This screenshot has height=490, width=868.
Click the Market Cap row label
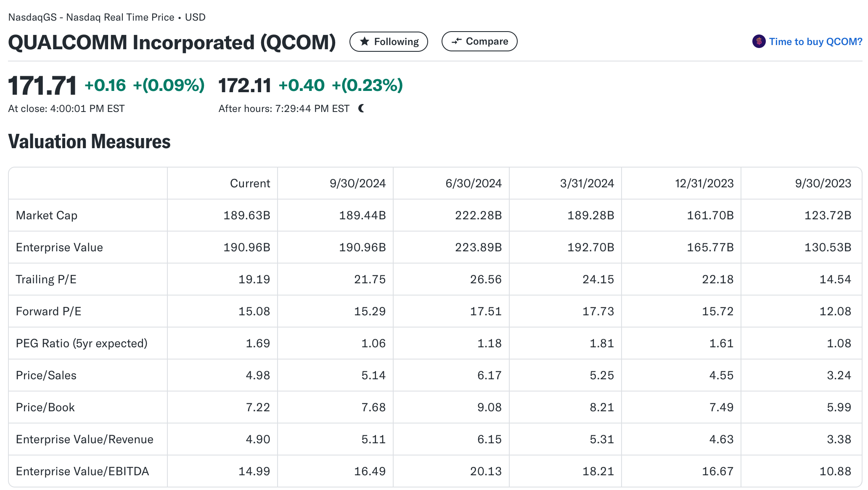click(x=47, y=216)
